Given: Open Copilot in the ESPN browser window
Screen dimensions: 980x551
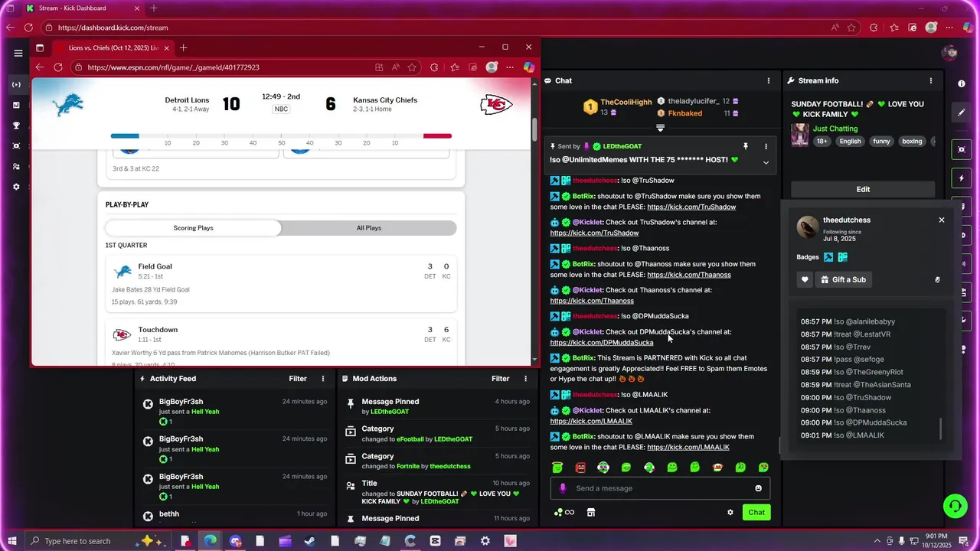Looking at the screenshot, I should [528, 67].
